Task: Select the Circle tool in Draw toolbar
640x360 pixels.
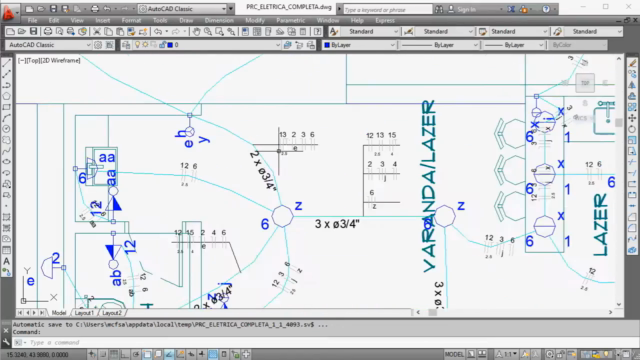Action: pos(7,129)
